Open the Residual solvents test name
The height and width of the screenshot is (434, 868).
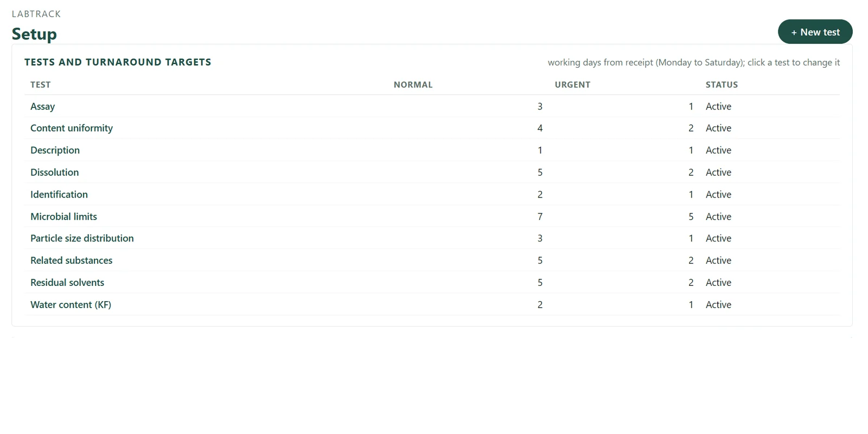point(67,283)
